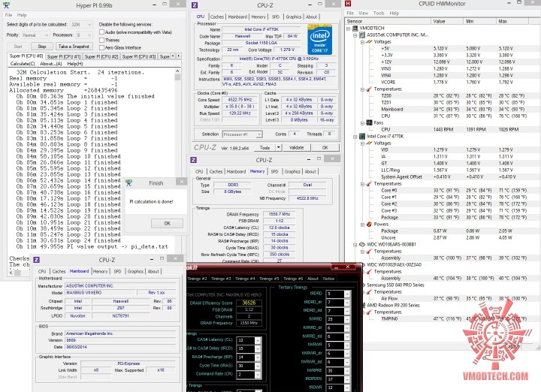The height and width of the screenshot is (392, 541).
Task: Click the DRAM Efficiency Score field 36526
Action: [249, 303]
